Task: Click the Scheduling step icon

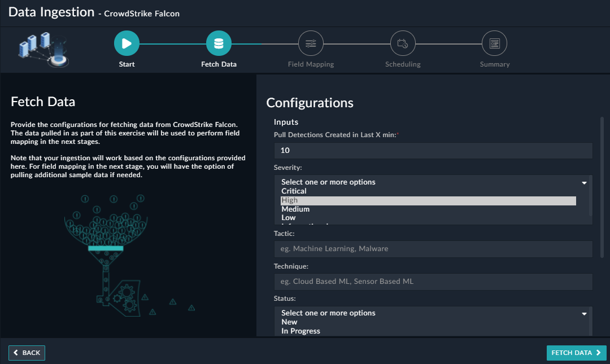Action: (403, 43)
